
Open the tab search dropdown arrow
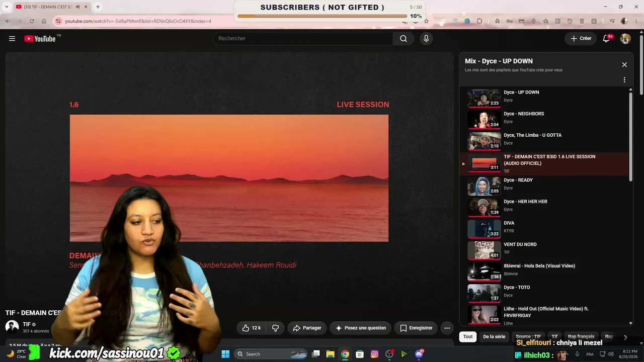(7, 7)
